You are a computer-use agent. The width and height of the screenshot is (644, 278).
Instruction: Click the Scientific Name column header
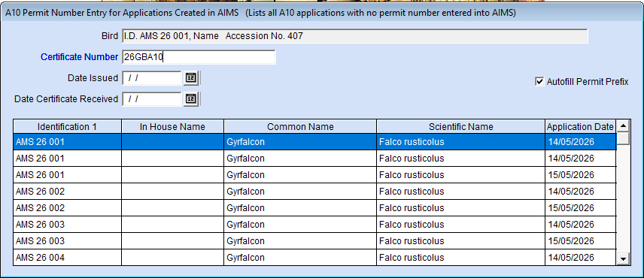click(x=461, y=127)
